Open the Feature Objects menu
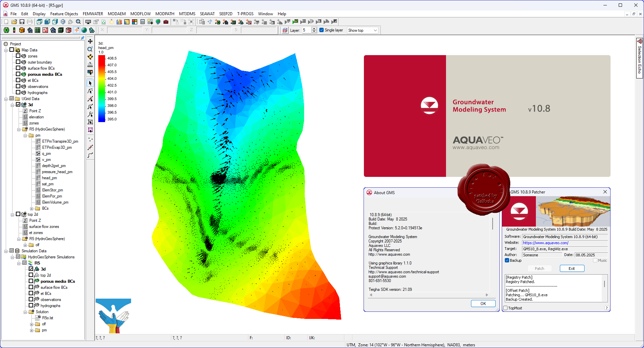644x348 pixels. (x=64, y=14)
